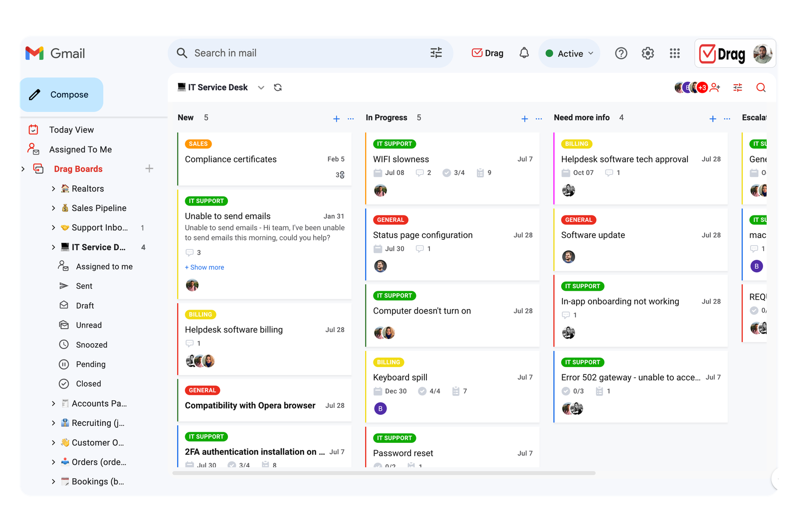Click the Today View calendar icon

(33, 130)
